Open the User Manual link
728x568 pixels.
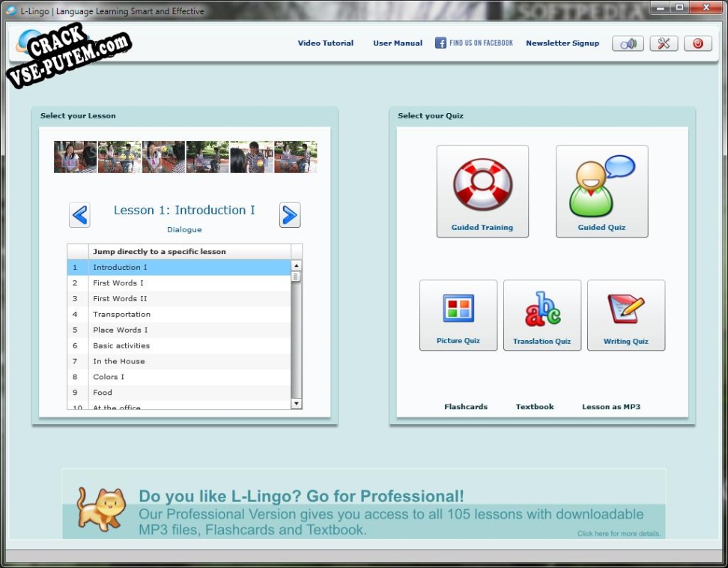click(398, 43)
